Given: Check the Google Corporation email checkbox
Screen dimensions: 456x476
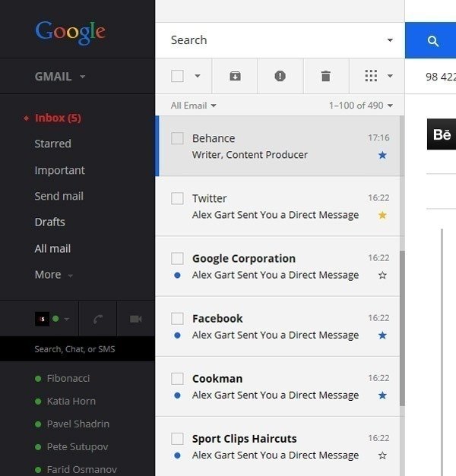Looking at the screenshot, I should point(177,258).
